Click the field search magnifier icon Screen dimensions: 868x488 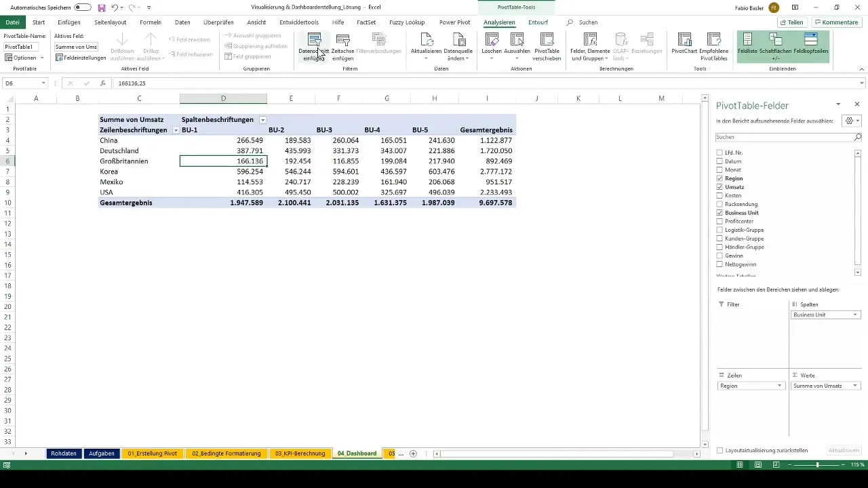[x=858, y=137]
